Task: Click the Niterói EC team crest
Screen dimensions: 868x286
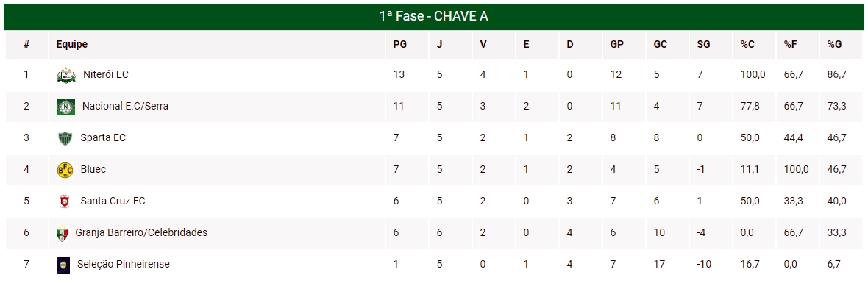Action: 65,75
